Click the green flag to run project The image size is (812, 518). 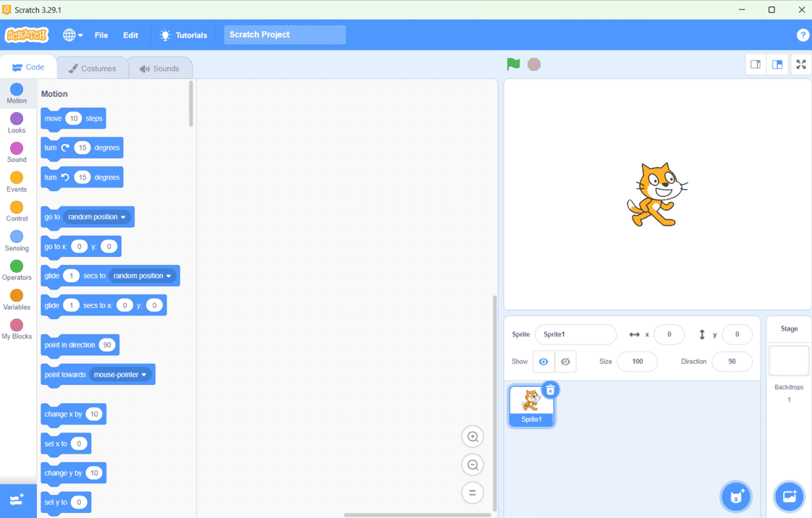click(x=513, y=64)
